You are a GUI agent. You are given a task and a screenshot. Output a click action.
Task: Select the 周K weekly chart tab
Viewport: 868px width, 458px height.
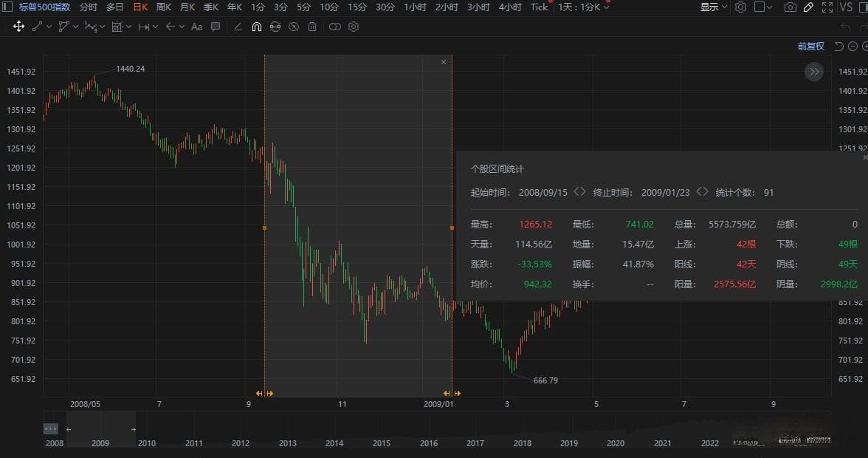[163, 7]
